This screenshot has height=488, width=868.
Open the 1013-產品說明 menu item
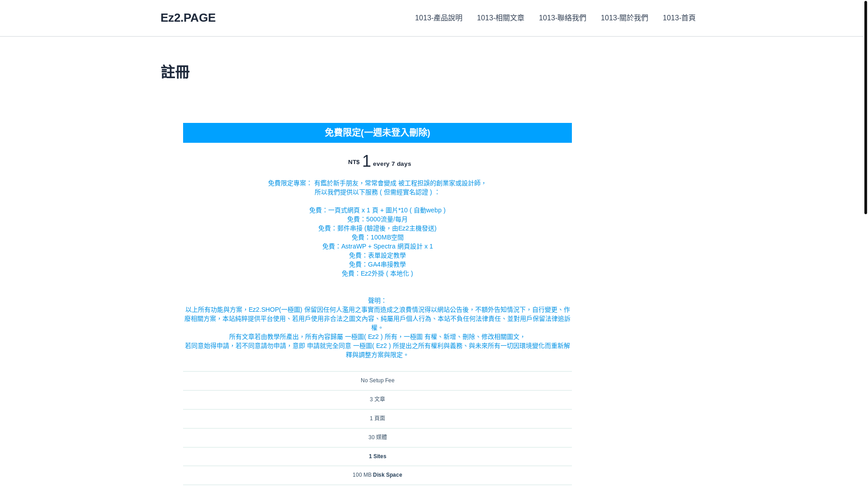pos(439,18)
